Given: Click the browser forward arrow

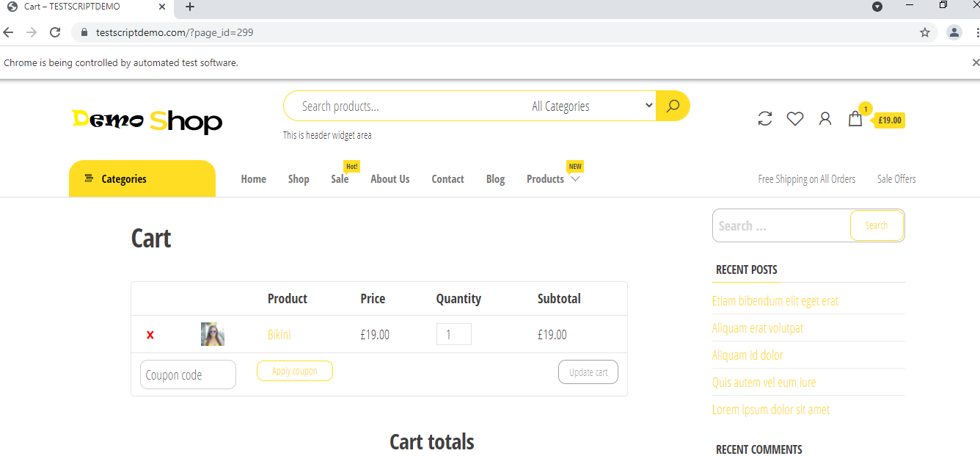Looking at the screenshot, I should (x=32, y=32).
